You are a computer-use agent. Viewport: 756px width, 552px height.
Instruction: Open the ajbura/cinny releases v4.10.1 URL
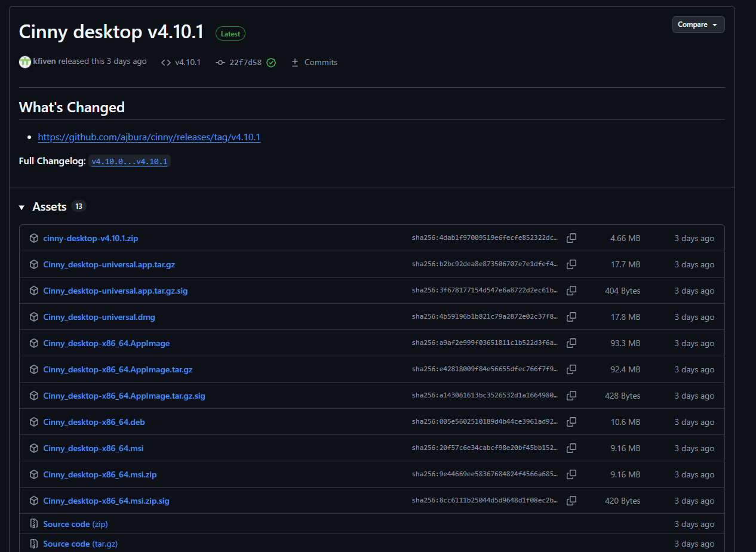149,137
